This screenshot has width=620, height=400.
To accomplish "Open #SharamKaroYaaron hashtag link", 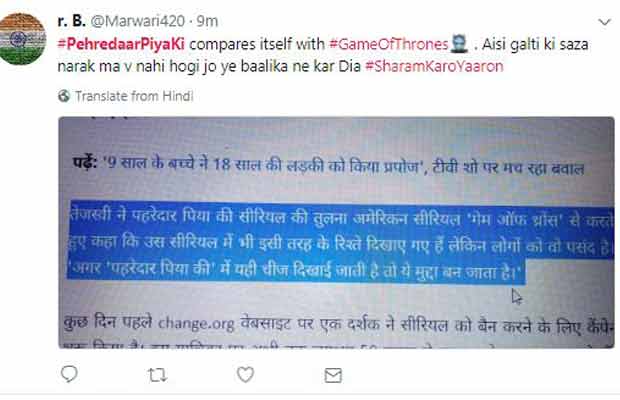I will tap(434, 66).
